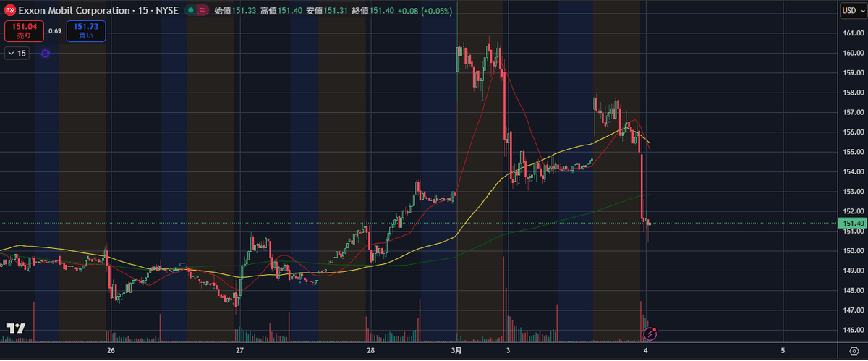868x361 pixels.
Task: Click the blue 151.73 buy button
Action: tap(86, 31)
